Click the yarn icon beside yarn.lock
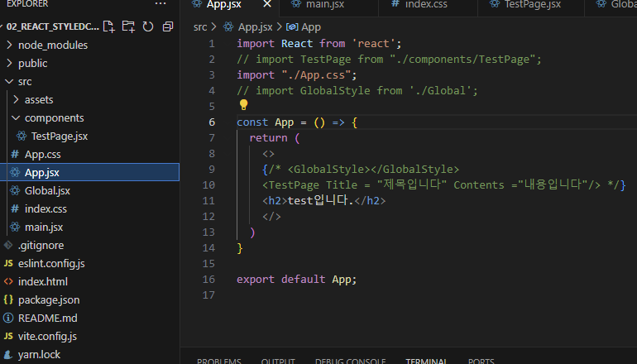The width and height of the screenshot is (637, 364). [8, 354]
